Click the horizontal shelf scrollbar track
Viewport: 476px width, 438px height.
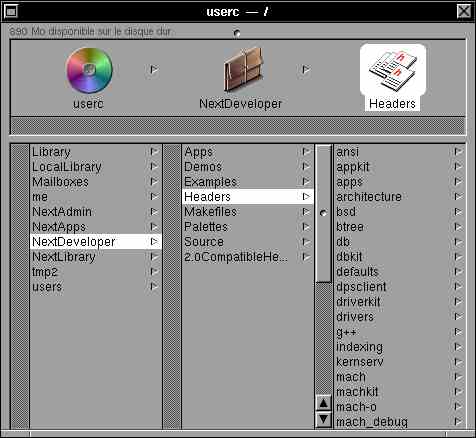pyautogui.click(x=238, y=126)
